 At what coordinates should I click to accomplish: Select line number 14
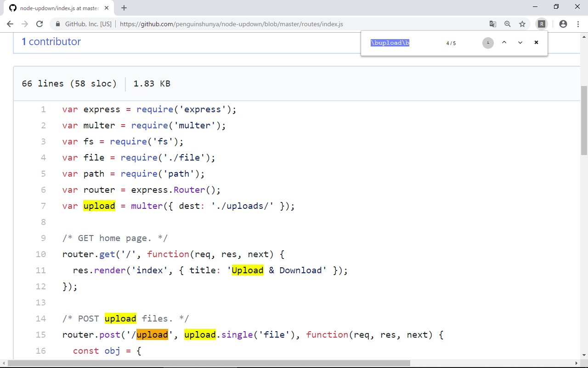tap(41, 319)
